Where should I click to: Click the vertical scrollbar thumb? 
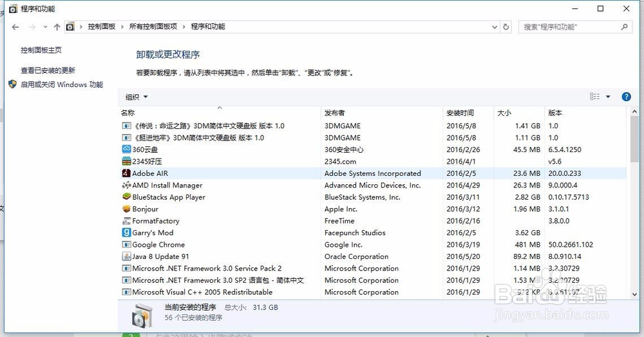(634, 139)
